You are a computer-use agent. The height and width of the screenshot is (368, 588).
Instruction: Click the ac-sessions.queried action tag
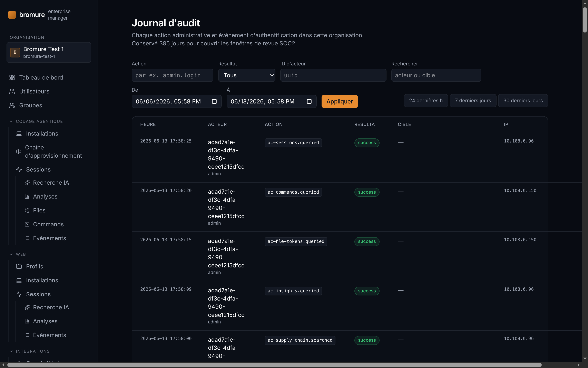click(293, 143)
